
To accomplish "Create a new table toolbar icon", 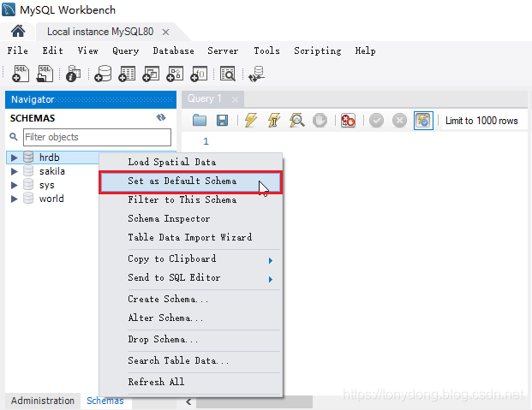I will coord(127,74).
